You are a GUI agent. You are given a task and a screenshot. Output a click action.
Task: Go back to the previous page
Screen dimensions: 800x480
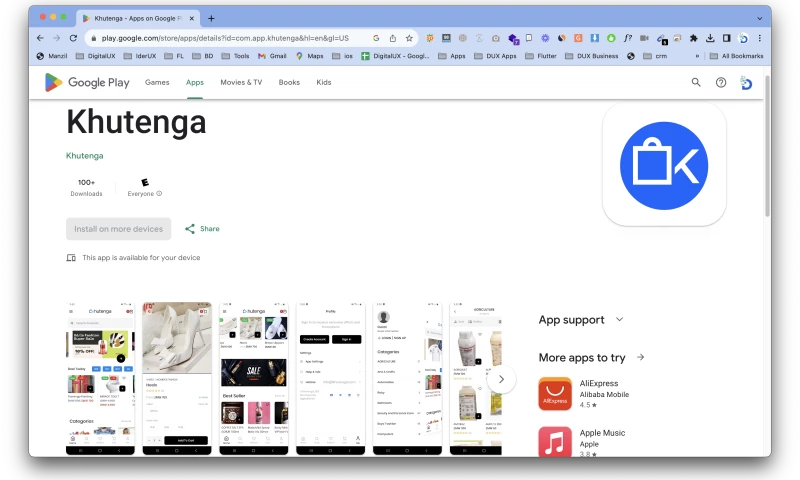(40, 38)
